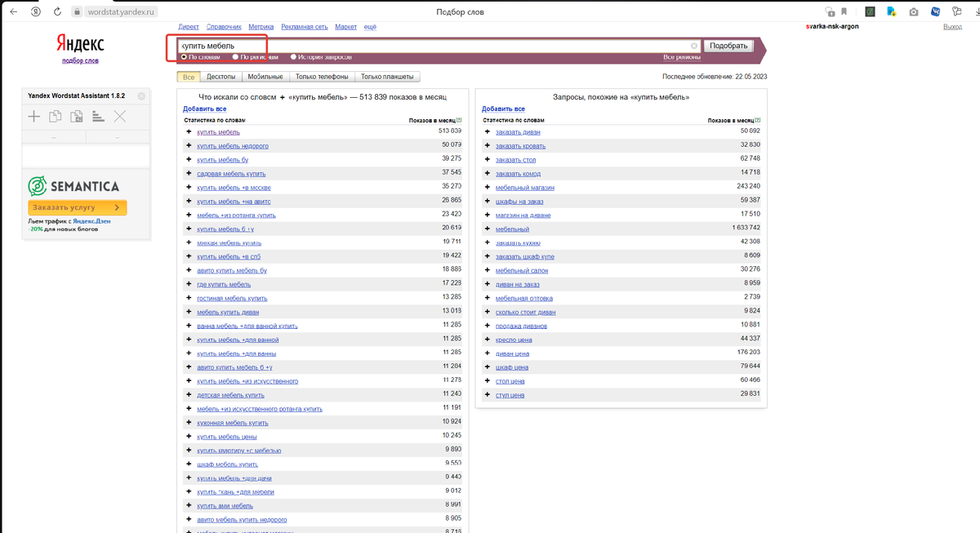Click the Assistant sort list icon

pyautogui.click(x=98, y=117)
